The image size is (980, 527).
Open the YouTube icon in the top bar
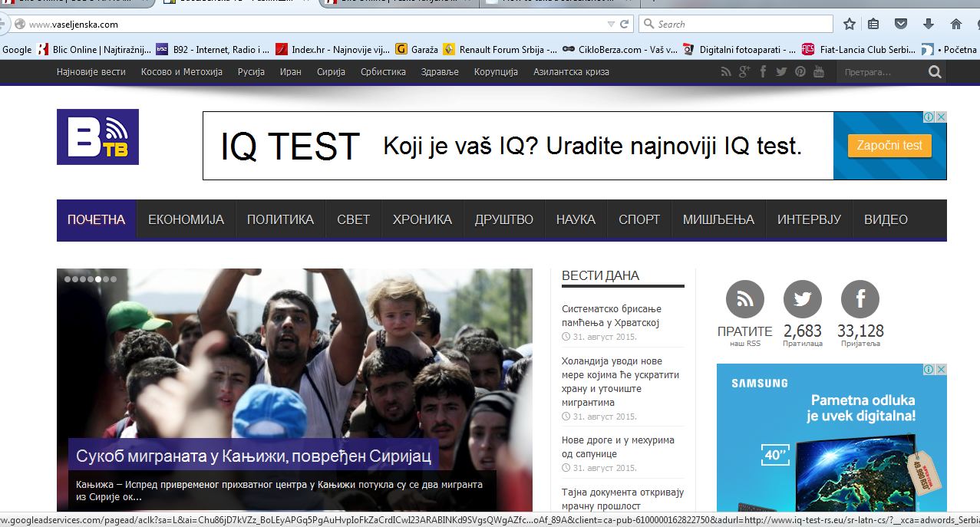click(819, 72)
